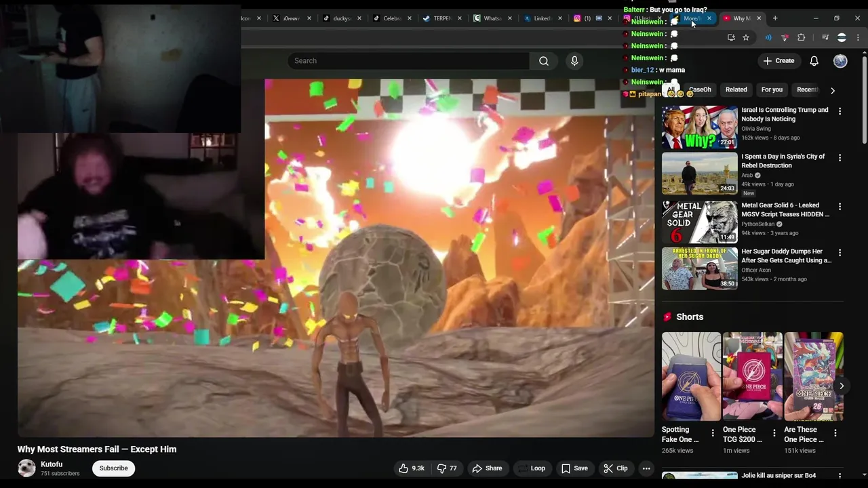Switch to the X tab

291,18
